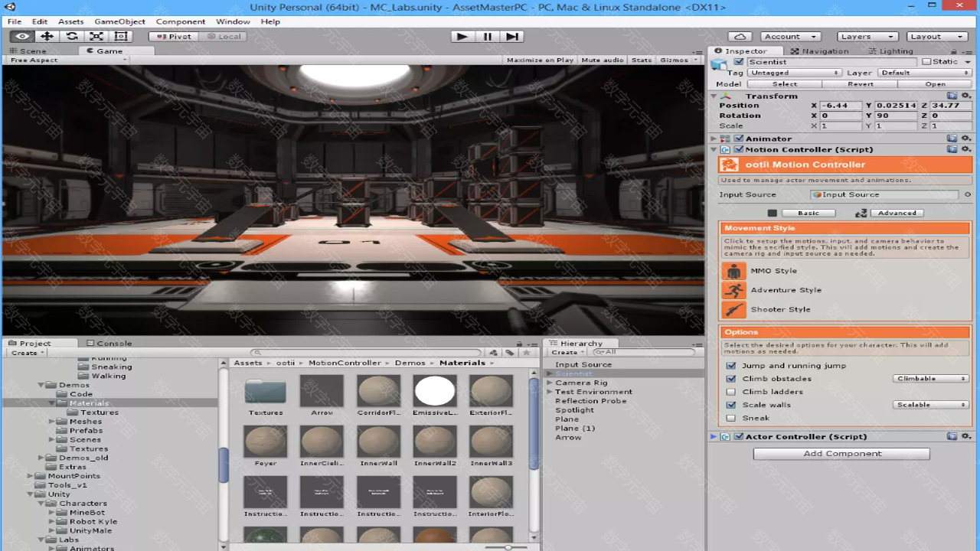This screenshot has height=551, width=980.
Task: Click Maximize on Play button
Action: 540,60
